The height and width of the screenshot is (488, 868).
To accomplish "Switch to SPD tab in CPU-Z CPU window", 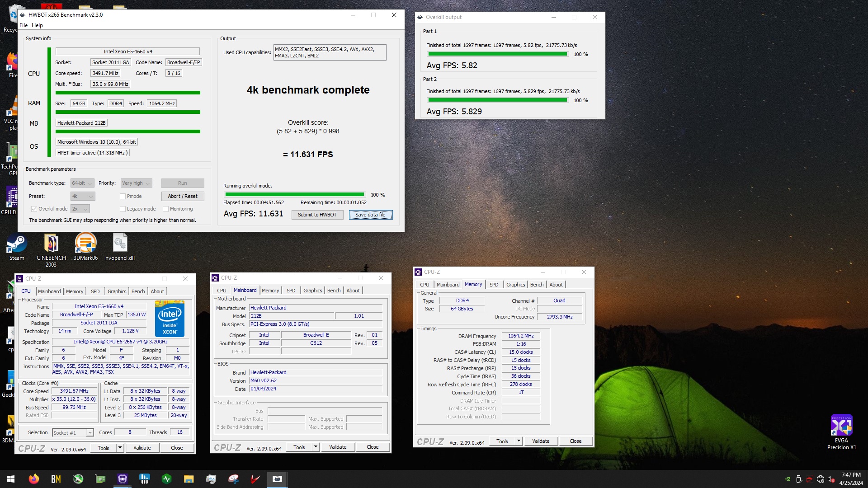I will 95,291.
